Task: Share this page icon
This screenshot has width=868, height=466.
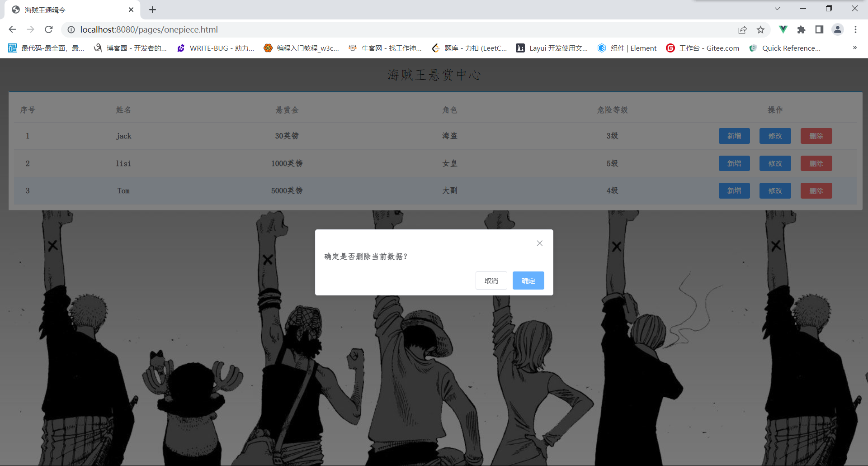Action: (x=742, y=29)
